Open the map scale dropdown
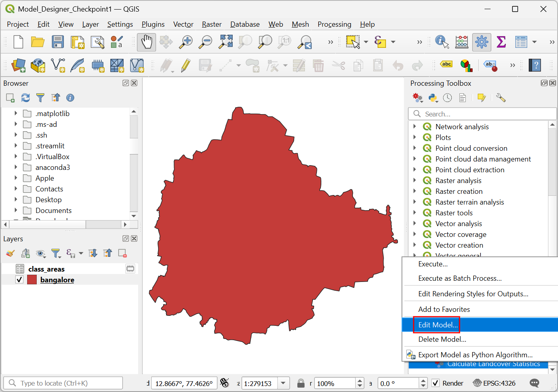558x392 pixels. [x=283, y=383]
